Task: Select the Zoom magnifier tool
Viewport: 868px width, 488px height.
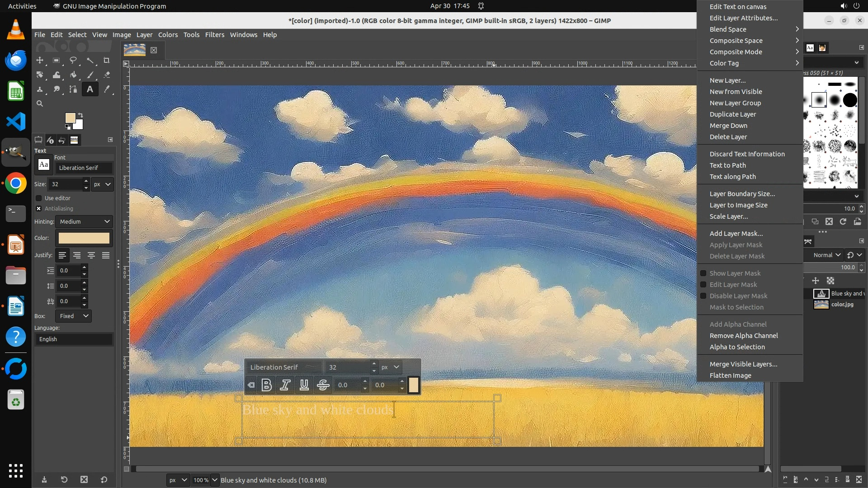Action: point(40,104)
